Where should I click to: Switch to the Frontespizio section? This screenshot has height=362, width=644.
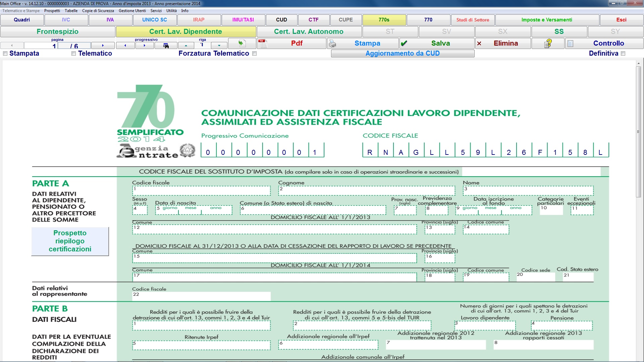click(58, 32)
